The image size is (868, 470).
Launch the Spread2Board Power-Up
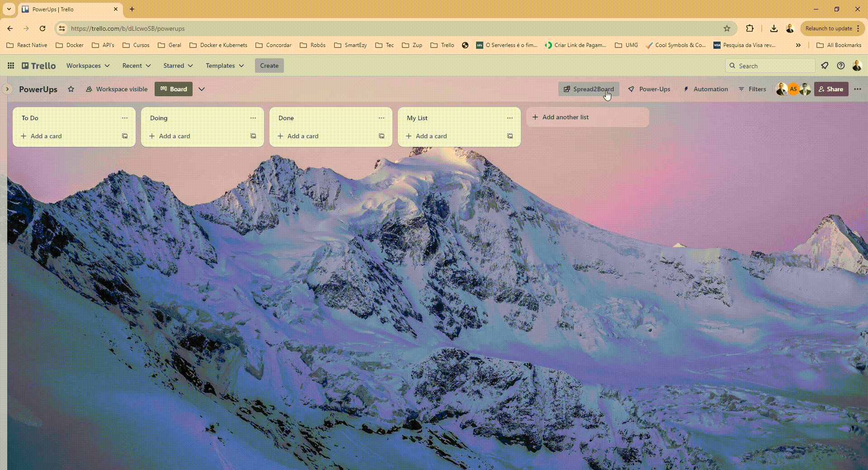(x=589, y=89)
